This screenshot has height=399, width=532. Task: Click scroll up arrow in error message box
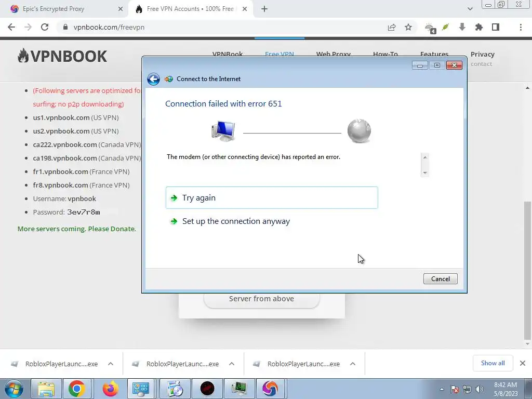[425, 157]
